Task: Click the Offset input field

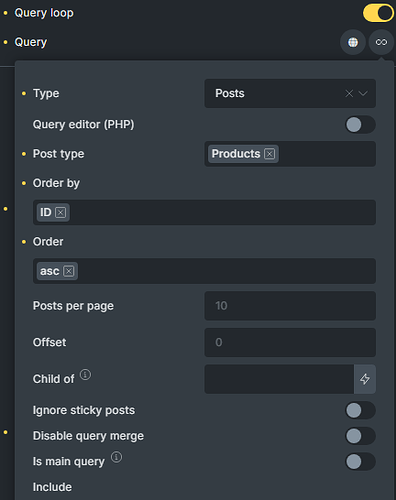Action: [290, 343]
